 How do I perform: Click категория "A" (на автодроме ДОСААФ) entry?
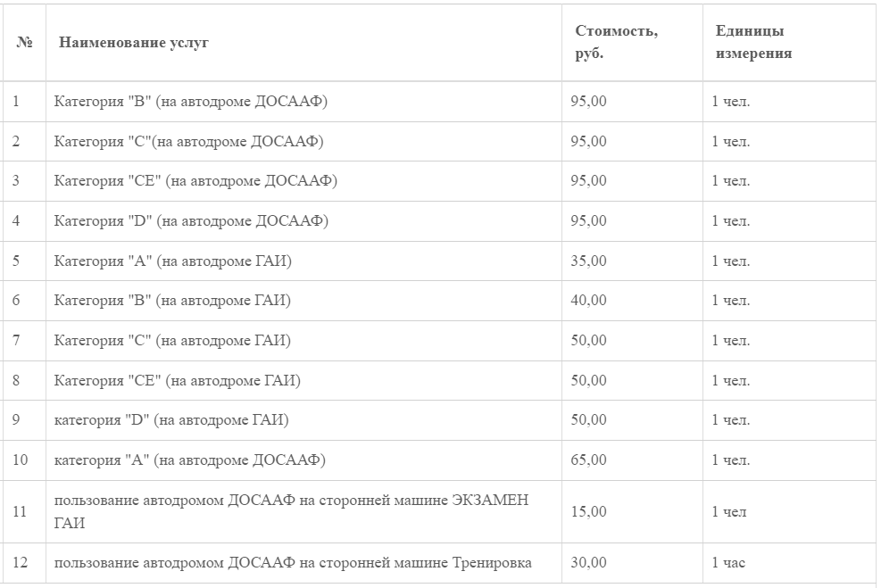tap(189, 460)
